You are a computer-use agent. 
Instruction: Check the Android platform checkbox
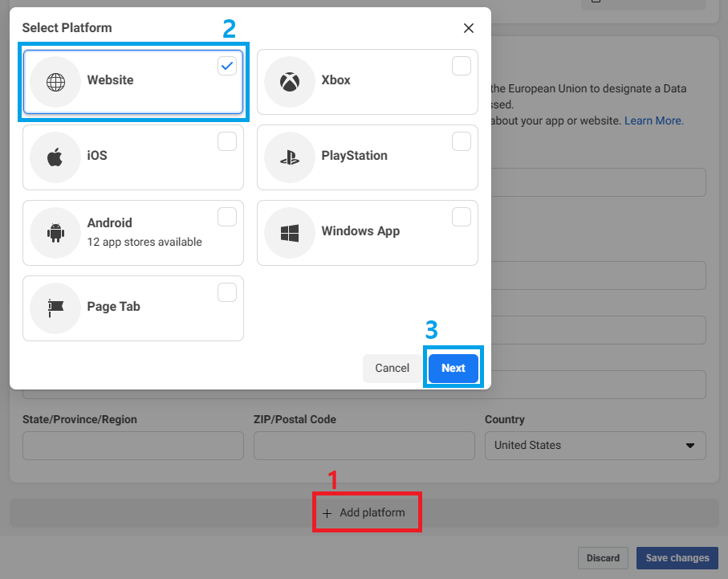[x=227, y=217]
